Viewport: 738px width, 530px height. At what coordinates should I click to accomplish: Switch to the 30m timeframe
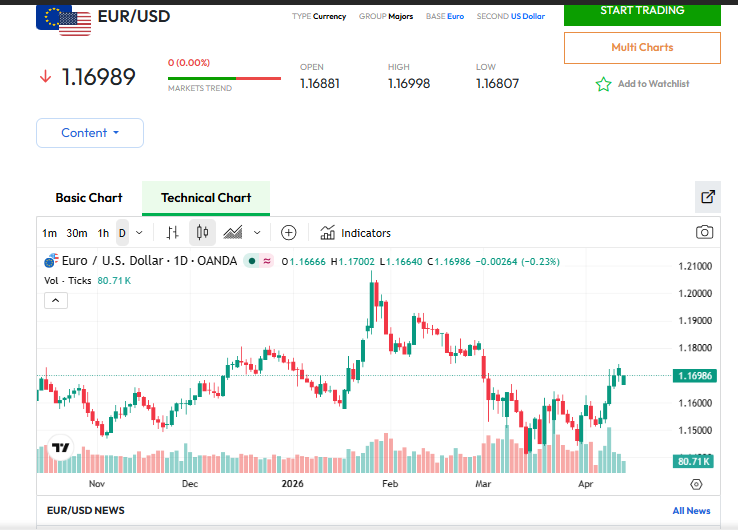(x=77, y=233)
